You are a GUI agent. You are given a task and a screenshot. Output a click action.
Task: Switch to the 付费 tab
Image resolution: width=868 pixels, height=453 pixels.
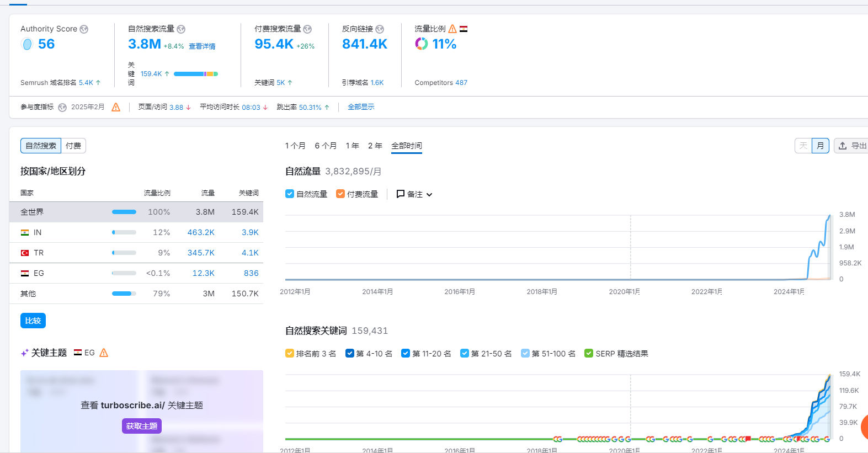click(x=73, y=146)
